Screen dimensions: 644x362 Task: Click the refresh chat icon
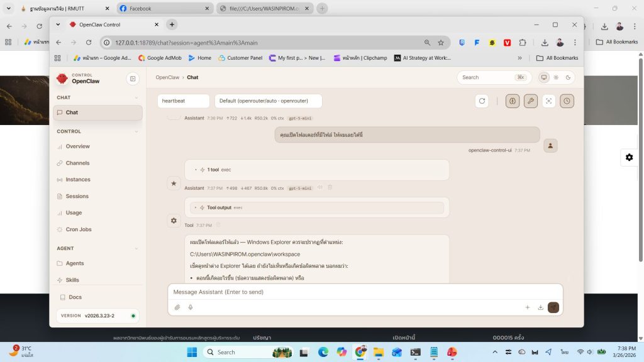coord(482,101)
